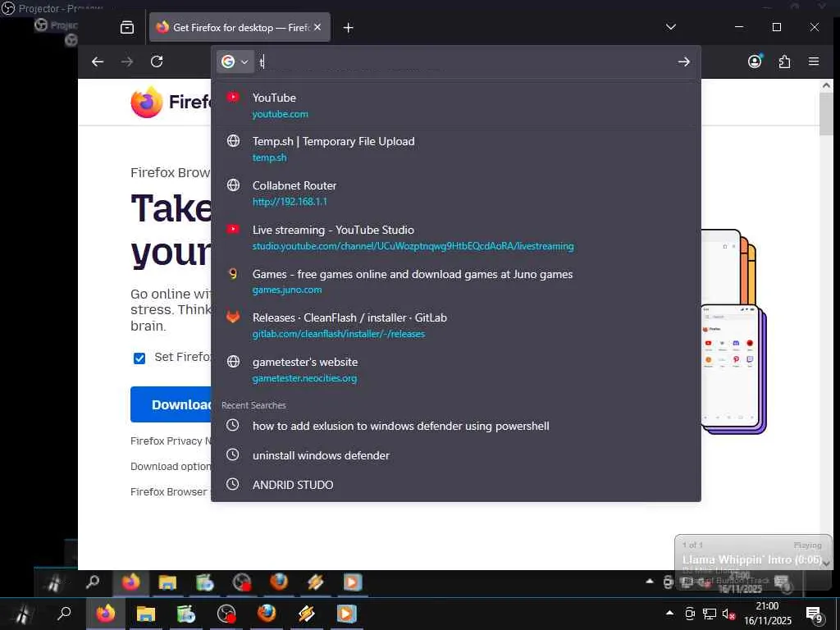
Task: Click the blue Download button
Action: (171, 404)
